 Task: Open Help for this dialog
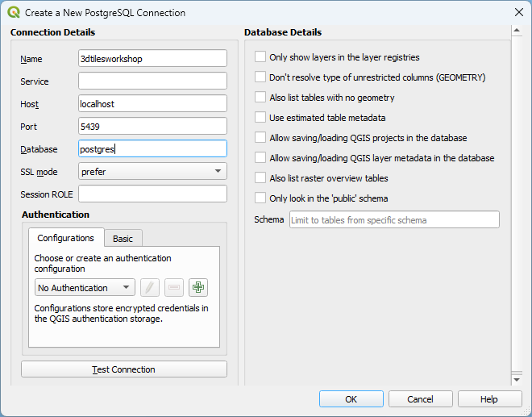489,399
